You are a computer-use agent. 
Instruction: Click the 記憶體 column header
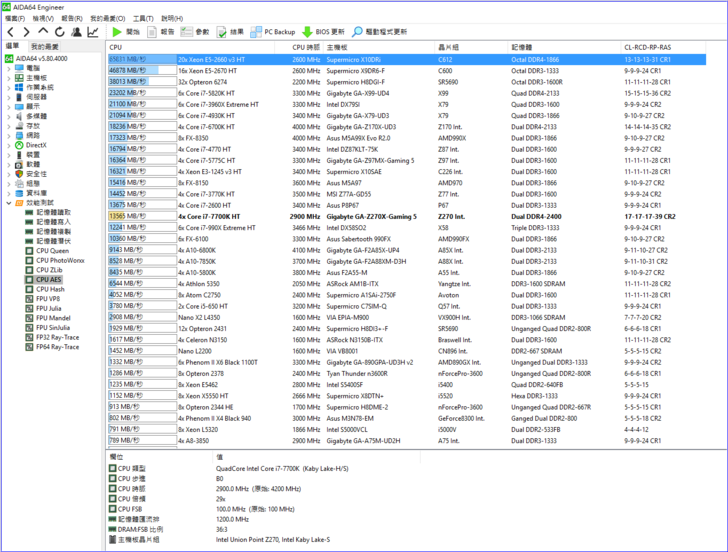tap(522, 47)
